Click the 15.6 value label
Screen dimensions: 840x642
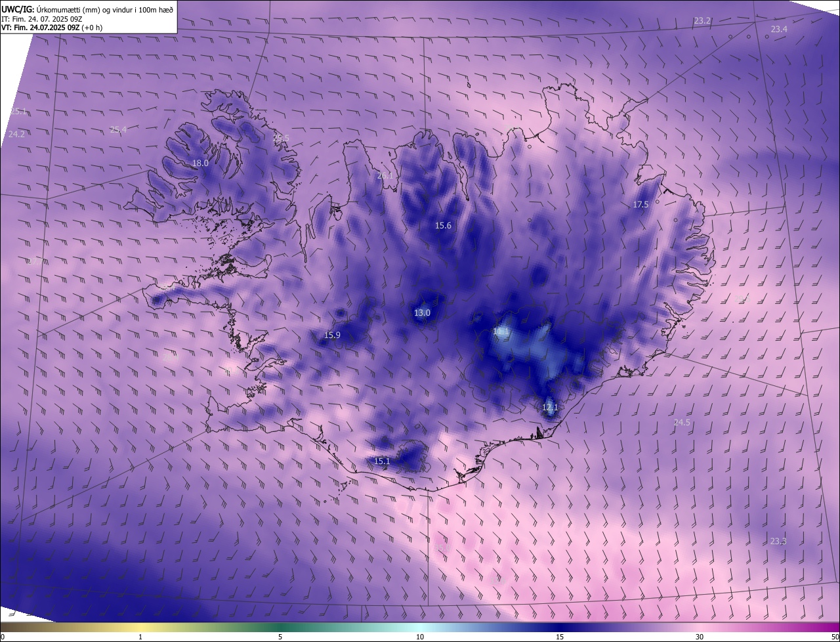click(x=443, y=226)
